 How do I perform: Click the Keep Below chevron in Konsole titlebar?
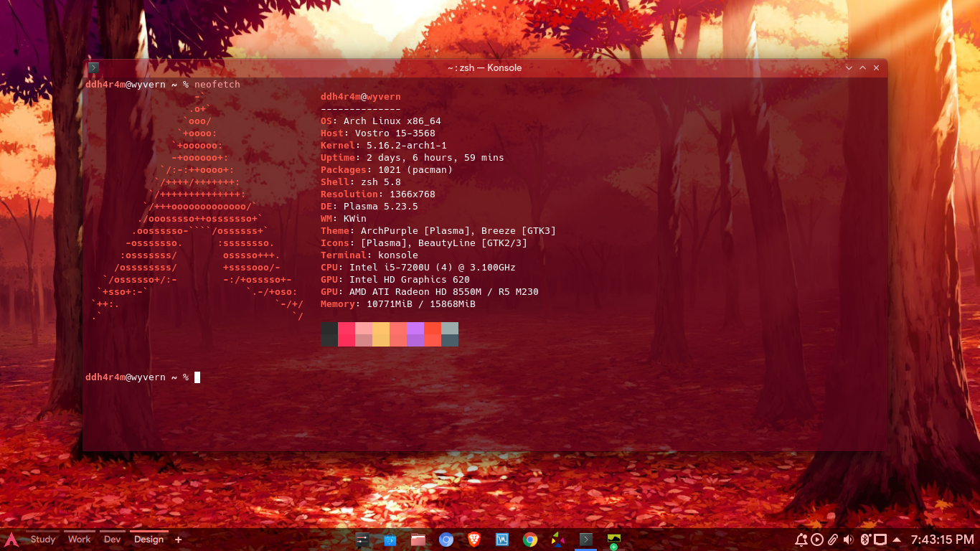pyautogui.click(x=849, y=67)
